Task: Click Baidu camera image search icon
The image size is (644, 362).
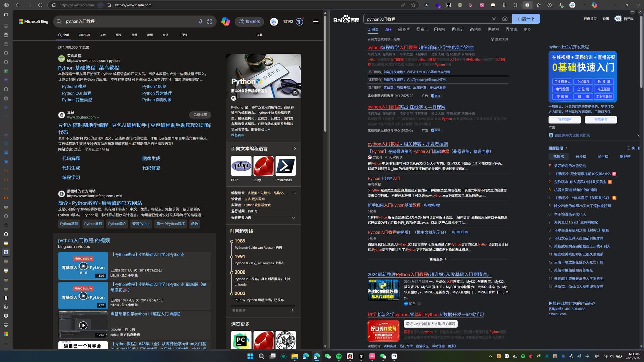Action: point(505,19)
